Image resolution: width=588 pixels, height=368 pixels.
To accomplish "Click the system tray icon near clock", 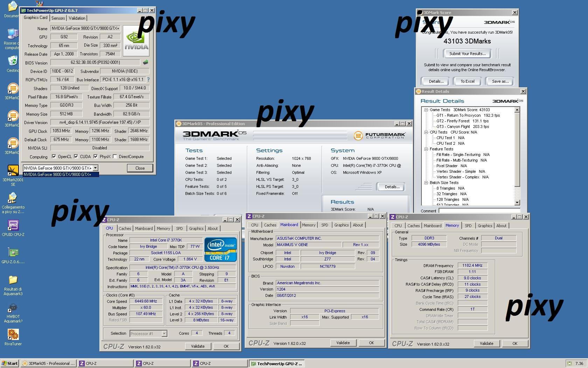I will (569, 363).
